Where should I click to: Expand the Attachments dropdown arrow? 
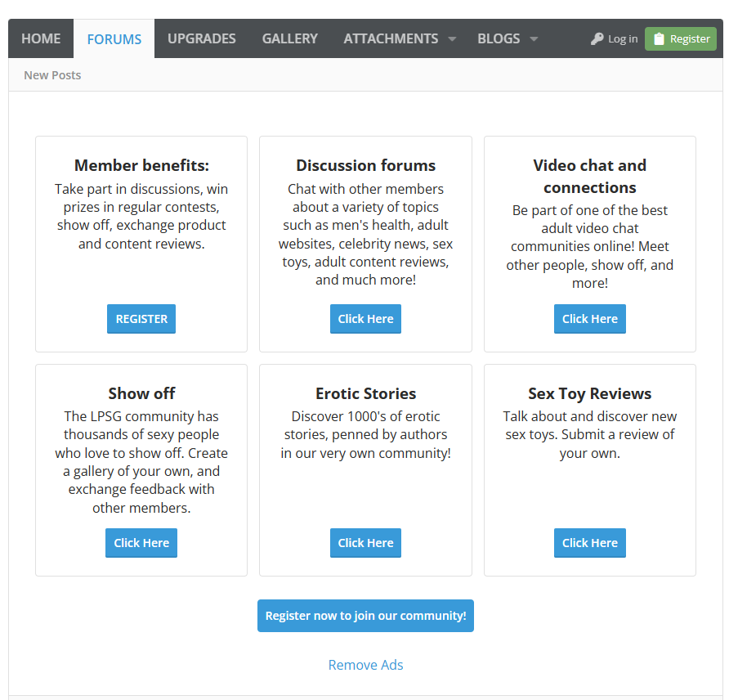(452, 39)
